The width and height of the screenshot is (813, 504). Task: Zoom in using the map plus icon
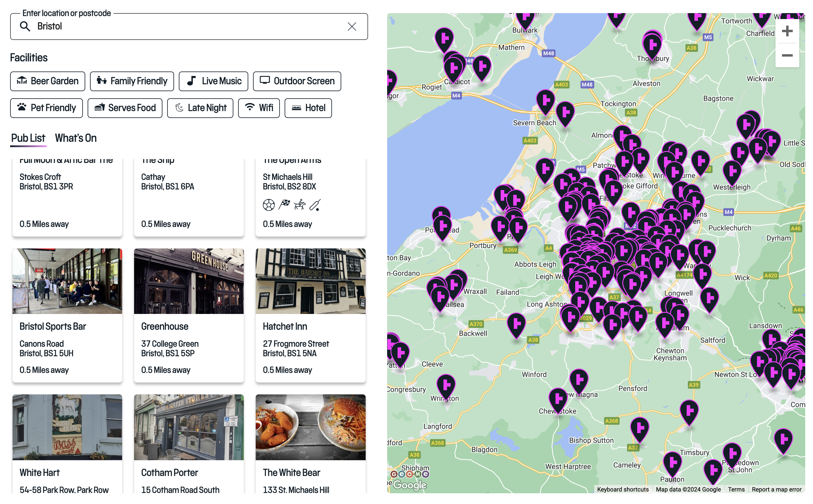(787, 31)
